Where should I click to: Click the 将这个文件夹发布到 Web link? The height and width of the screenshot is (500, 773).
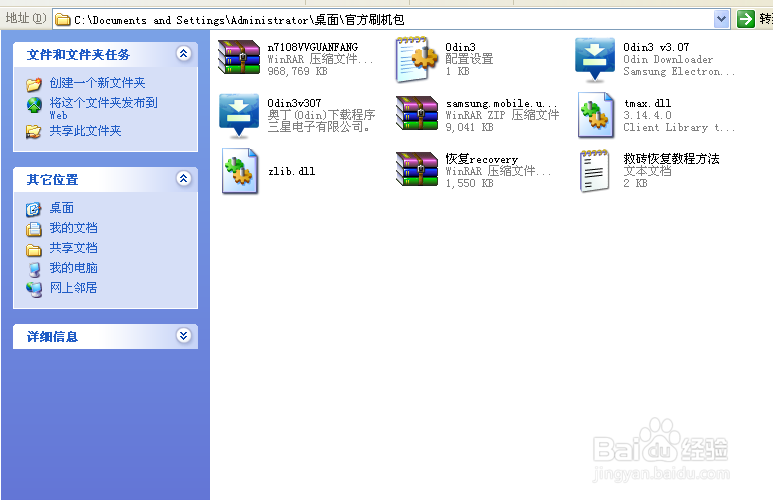(103, 108)
